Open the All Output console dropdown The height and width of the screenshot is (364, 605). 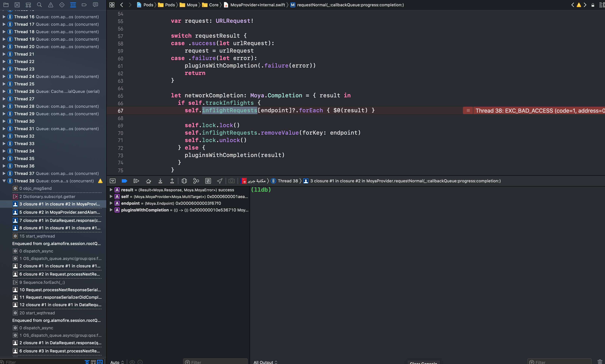click(265, 362)
